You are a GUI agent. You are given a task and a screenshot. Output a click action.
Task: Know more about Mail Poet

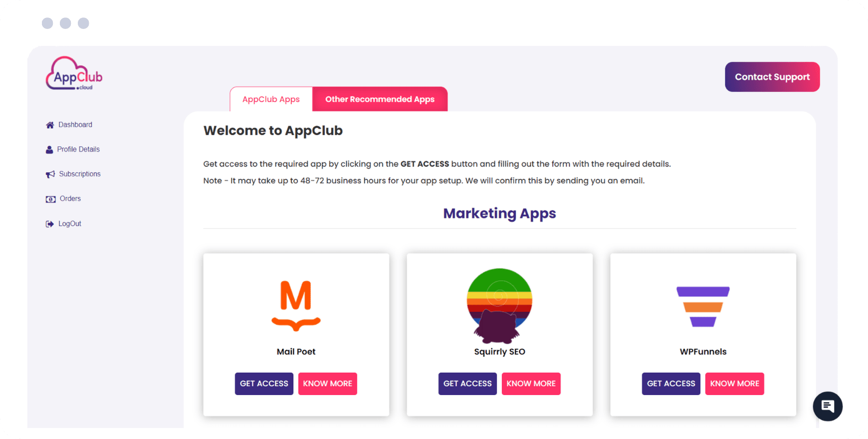tap(327, 384)
